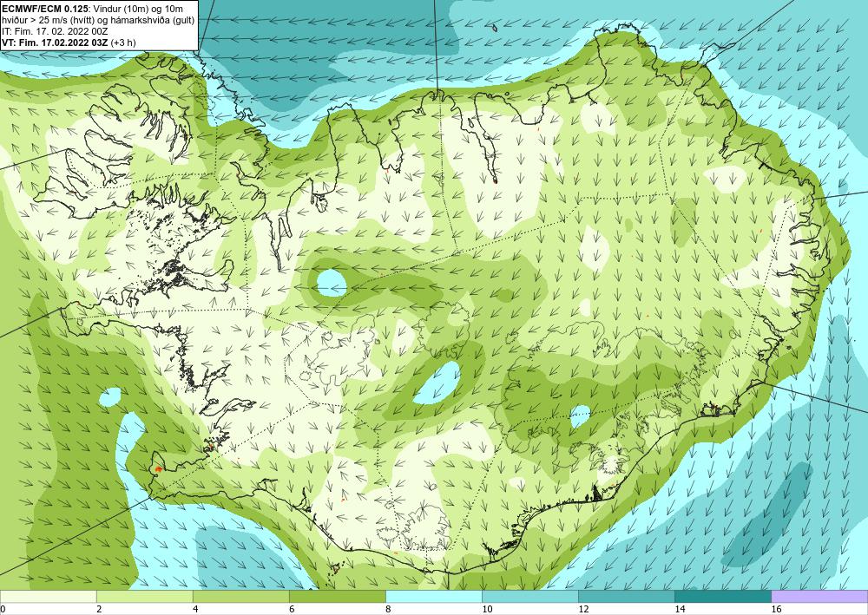Click the 10-12 m/s turquoise legend swatch
868x615 pixels.
pyautogui.click(x=529, y=597)
